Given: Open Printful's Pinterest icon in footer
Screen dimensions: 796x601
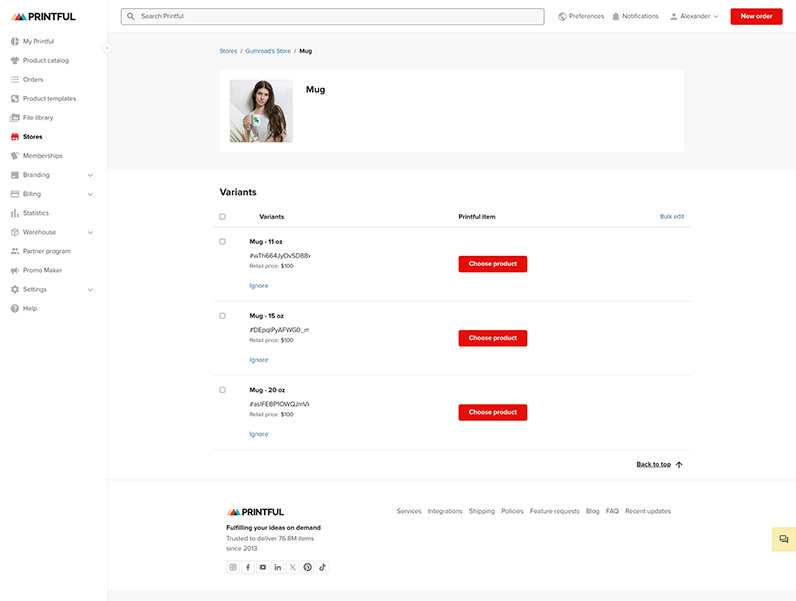Looking at the screenshot, I should 308,567.
